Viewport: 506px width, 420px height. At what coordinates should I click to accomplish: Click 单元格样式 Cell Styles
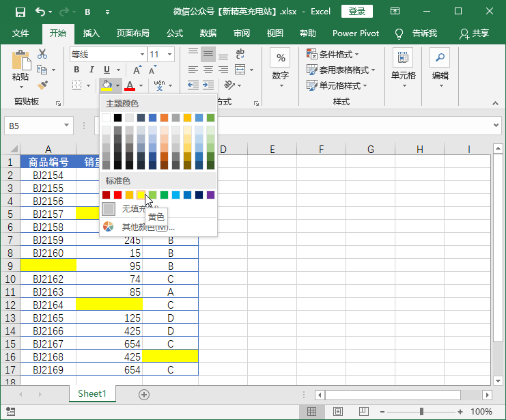337,85
